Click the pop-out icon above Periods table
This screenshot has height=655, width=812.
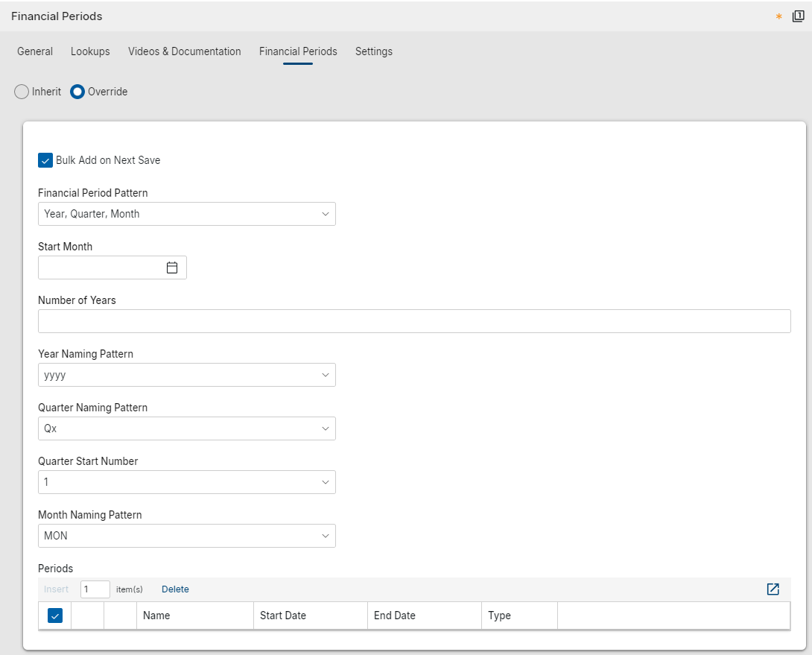coord(773,589)
